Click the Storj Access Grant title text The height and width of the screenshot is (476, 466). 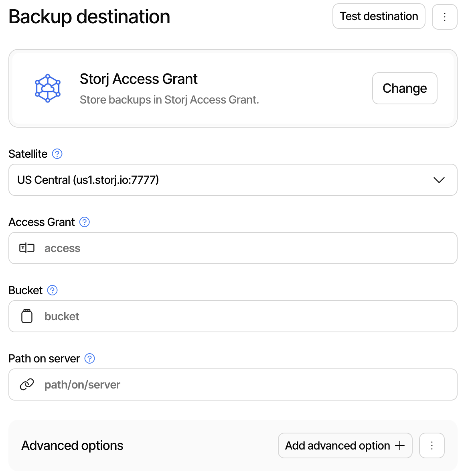[138, 79]
